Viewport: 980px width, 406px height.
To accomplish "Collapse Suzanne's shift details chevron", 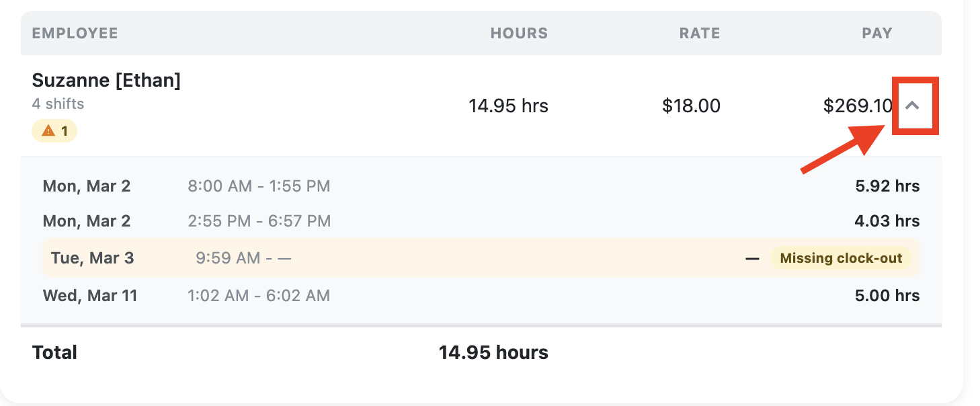I will point(912,106).
